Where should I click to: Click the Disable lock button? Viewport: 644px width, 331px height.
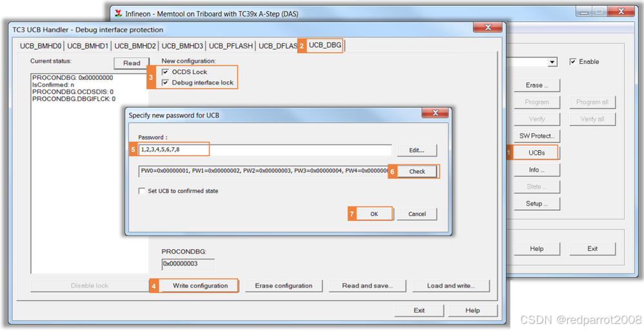point(90,286)
